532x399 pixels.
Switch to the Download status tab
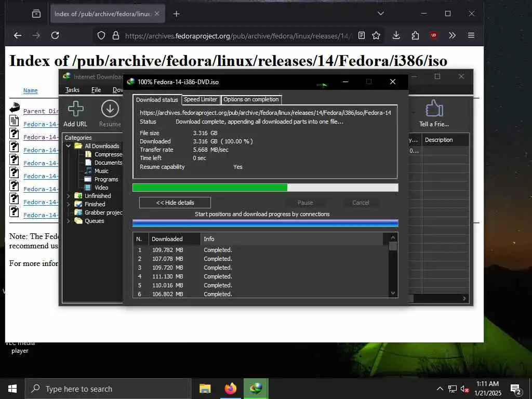click(x=157, y=100)
